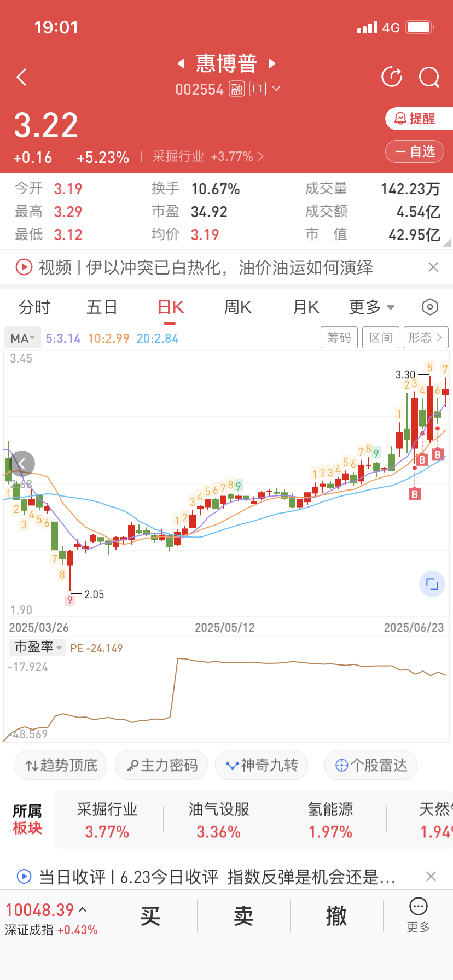
Task: Tap the rightmost B marker on chart
Action: click(x=437, y=454)
